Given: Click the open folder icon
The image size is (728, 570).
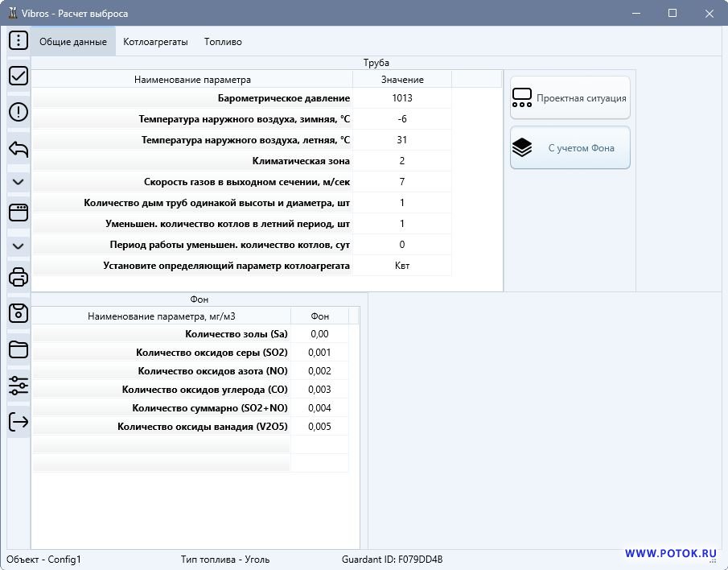Looking at the screenshot, I should coord(18,349).
